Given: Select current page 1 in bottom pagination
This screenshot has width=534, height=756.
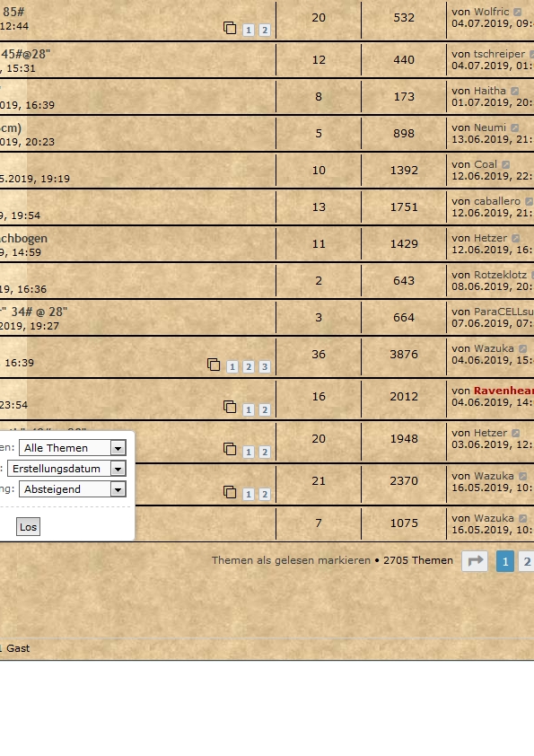Looking at the screenshot, I should 505,562.
